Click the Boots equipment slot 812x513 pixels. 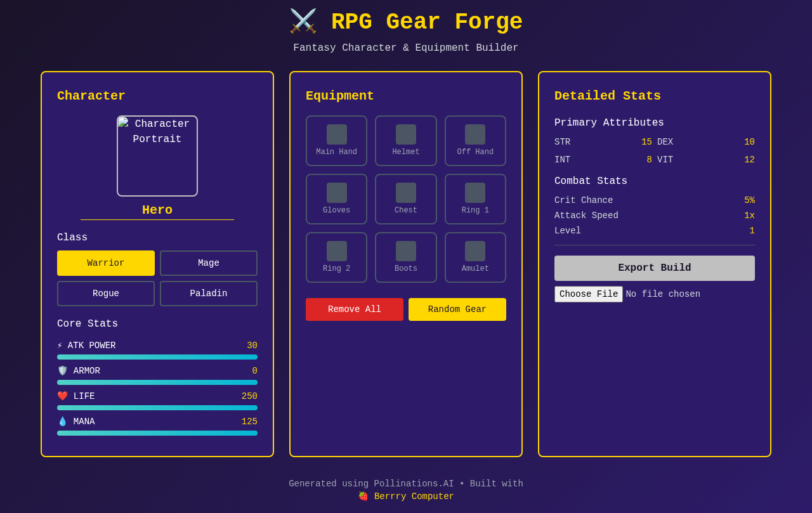coord(406,257)
